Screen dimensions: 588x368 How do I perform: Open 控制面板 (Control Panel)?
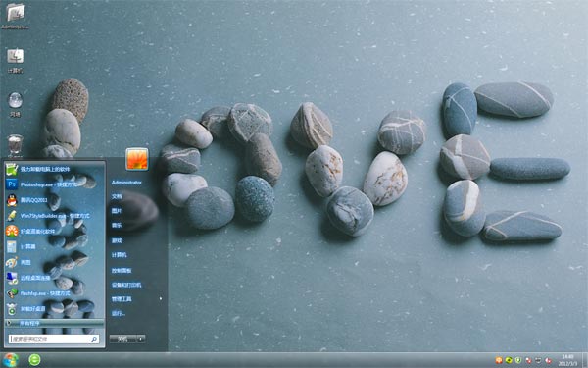pyautogui.click(x=122, y=271)
